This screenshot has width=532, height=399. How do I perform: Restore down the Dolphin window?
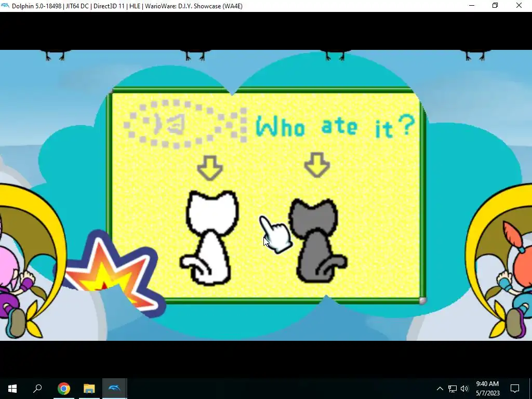click(495, 5)
